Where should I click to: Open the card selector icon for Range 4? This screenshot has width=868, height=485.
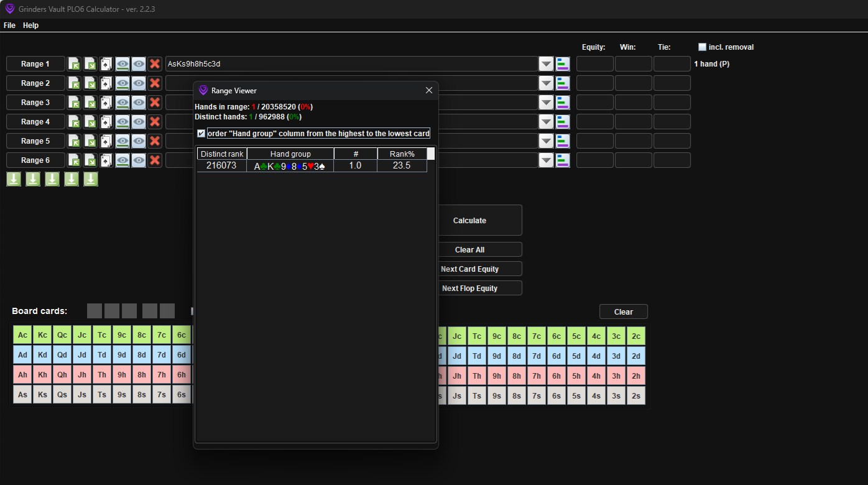tap(106, 122)
